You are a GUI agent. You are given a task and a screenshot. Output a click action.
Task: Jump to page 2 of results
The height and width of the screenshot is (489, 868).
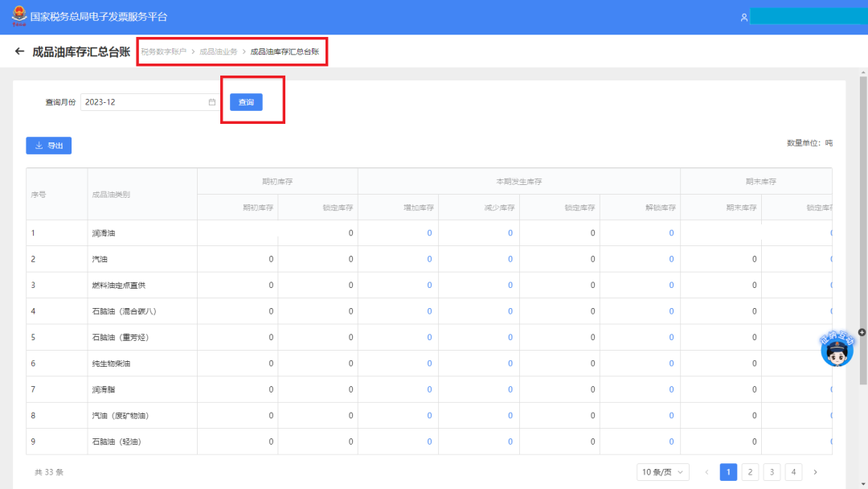point(750,472)
